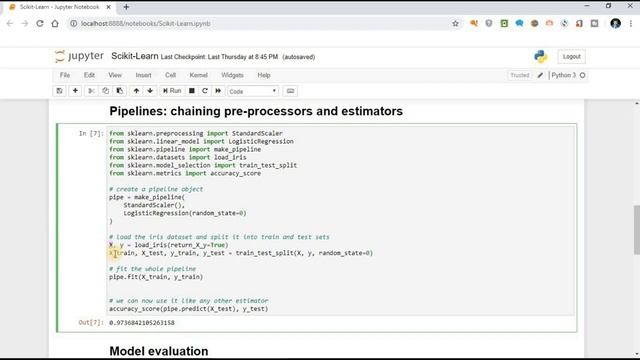Click the '# create a pipeline object' comment

pyautogui.click(x=156, y=189)
